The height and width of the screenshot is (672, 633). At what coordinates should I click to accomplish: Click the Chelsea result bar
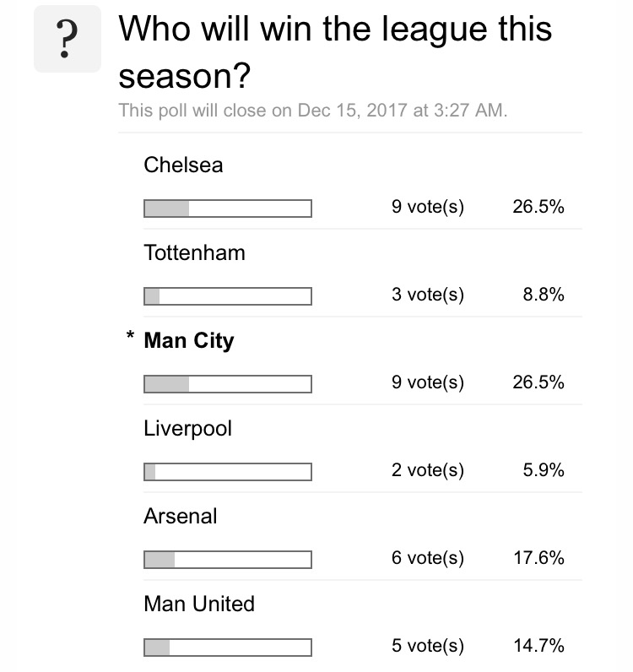[x=228, y=209]
